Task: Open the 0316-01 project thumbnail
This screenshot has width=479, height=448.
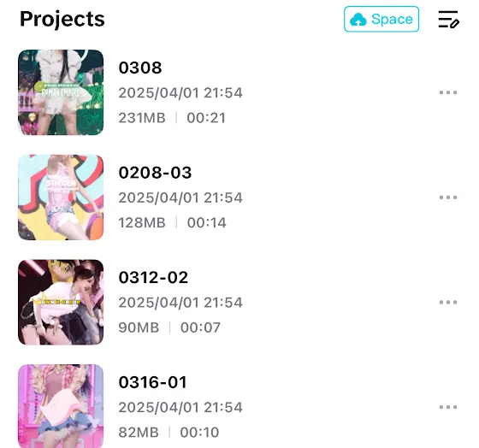Action: 61,406
